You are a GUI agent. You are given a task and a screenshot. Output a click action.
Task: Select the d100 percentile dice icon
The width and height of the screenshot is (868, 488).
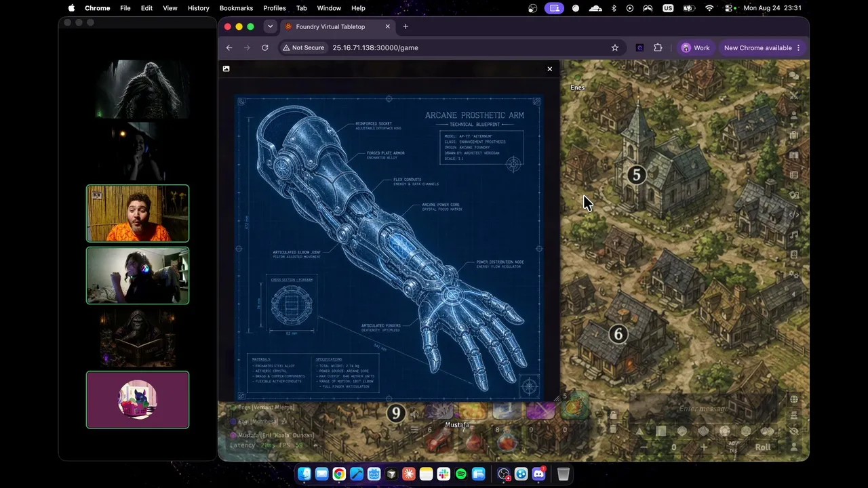coord(768,431)
